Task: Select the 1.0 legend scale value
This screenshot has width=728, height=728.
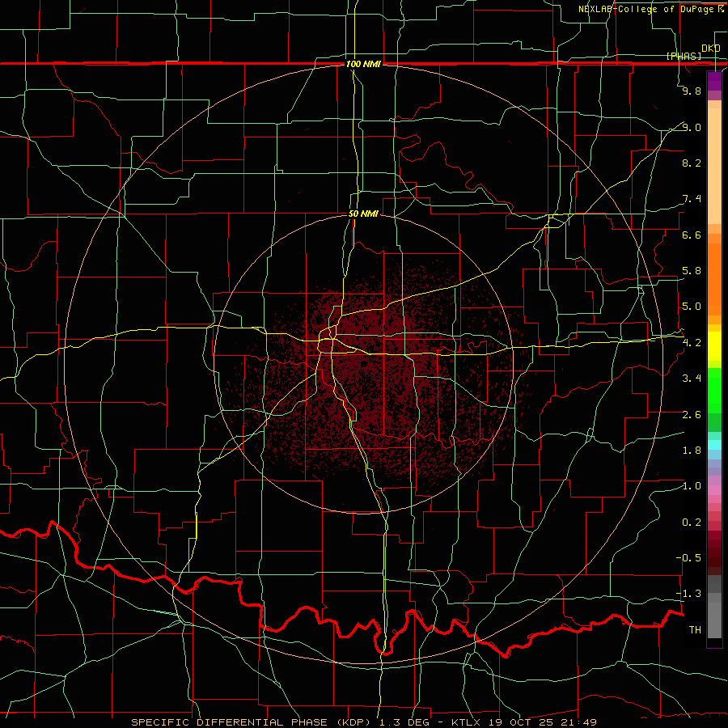Action: [692, 486]
